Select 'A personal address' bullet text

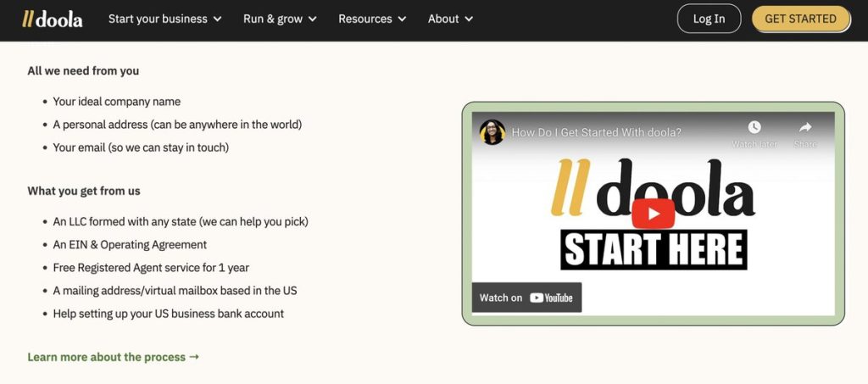pyautogui.click(x=177, y=125)
